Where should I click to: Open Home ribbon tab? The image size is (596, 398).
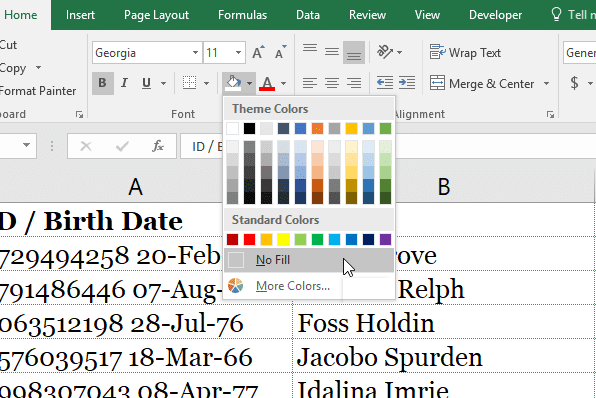pos(21,15)
